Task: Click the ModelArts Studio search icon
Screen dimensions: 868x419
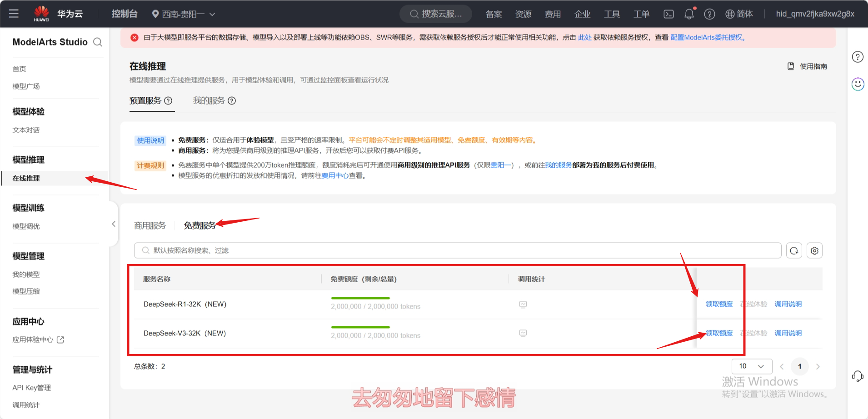Action: 98,42
